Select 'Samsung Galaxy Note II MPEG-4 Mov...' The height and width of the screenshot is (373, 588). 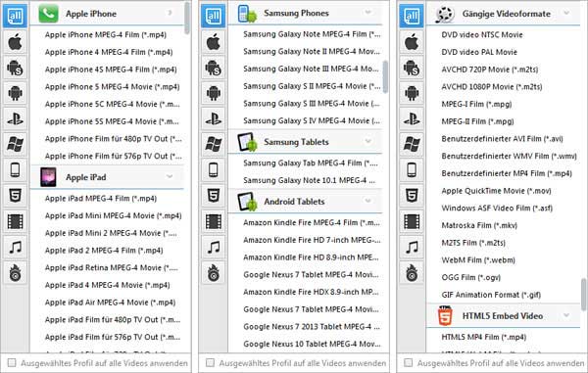(x=312, y=51)
